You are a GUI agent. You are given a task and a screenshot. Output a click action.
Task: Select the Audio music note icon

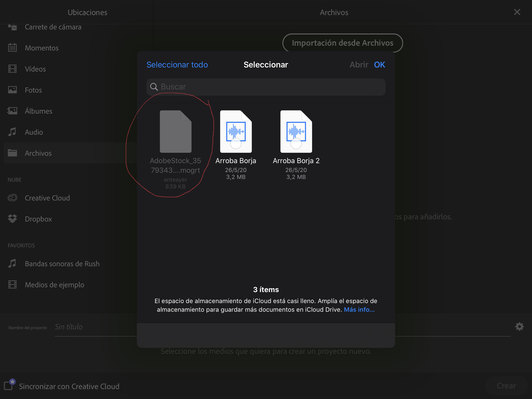tap(12, 132)
